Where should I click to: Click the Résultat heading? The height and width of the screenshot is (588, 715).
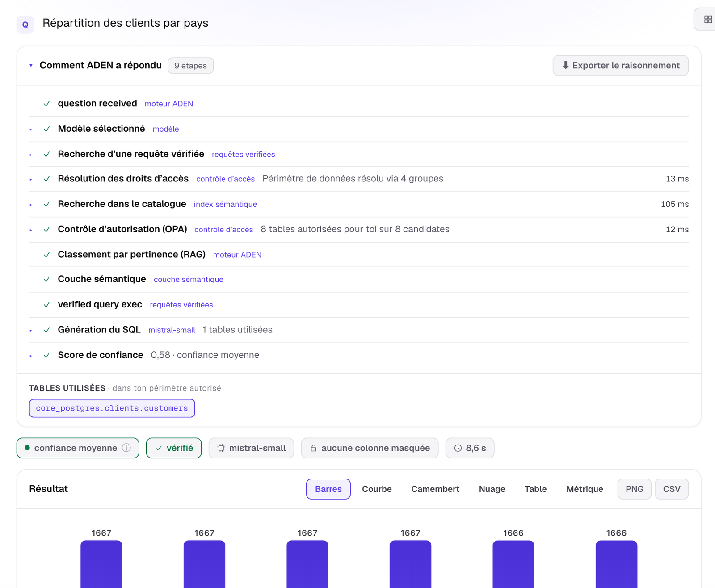coord(48,489)
